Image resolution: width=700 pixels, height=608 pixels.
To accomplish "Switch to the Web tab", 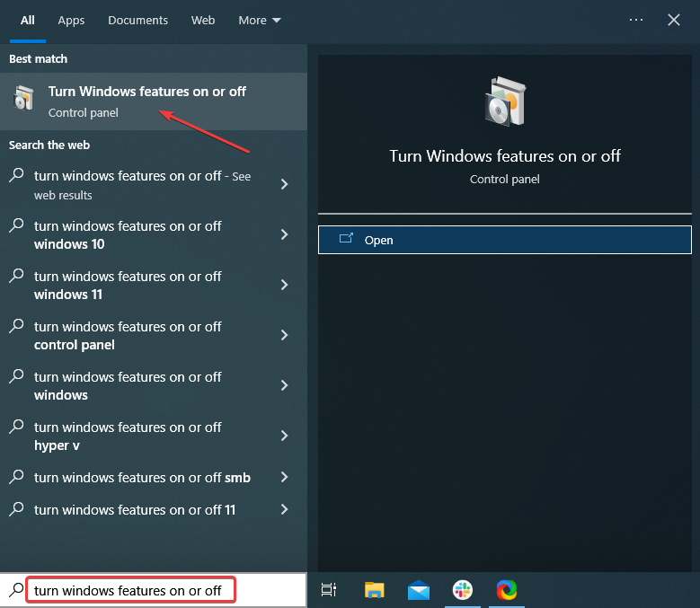I will click(203, 20).
